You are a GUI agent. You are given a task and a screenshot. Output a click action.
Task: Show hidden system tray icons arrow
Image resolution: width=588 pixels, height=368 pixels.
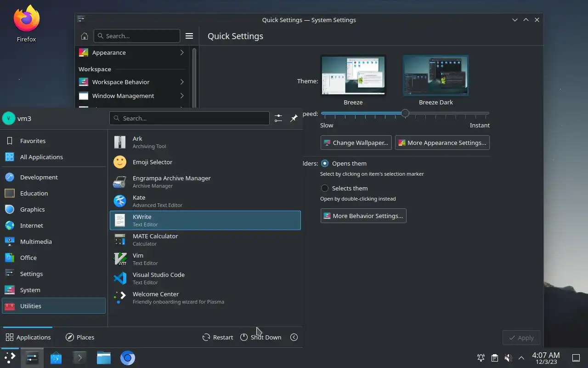[x=521, y=358]
